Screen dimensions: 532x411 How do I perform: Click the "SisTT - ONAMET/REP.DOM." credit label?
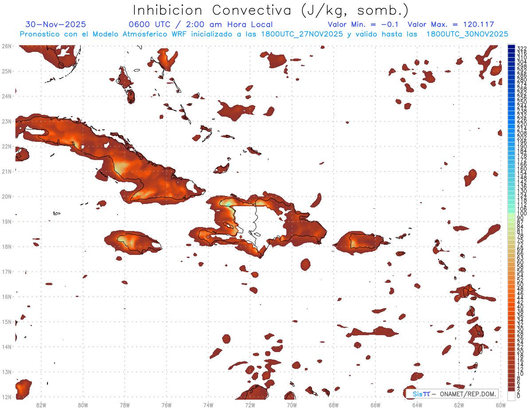click(x=452, y=394)
